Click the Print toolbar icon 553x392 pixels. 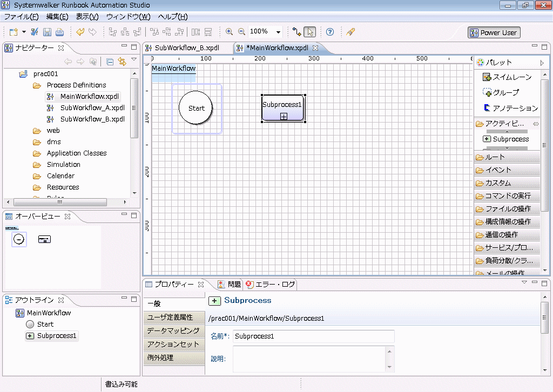point(59,32)
